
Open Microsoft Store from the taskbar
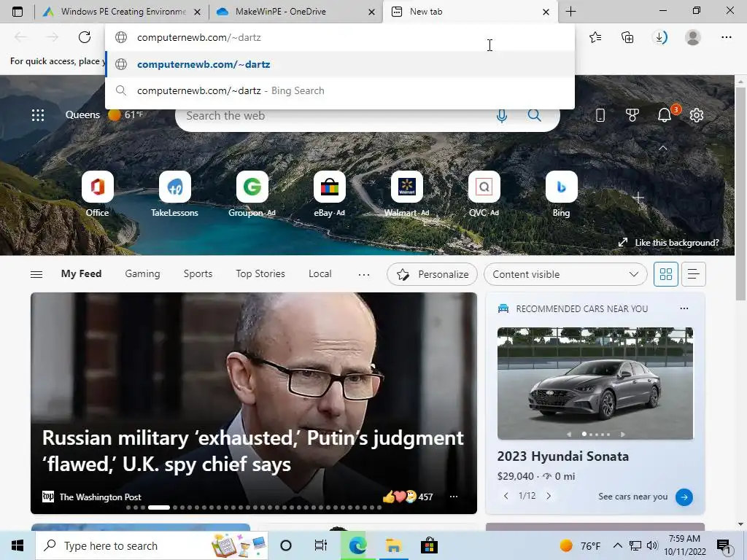click(429, 545)
